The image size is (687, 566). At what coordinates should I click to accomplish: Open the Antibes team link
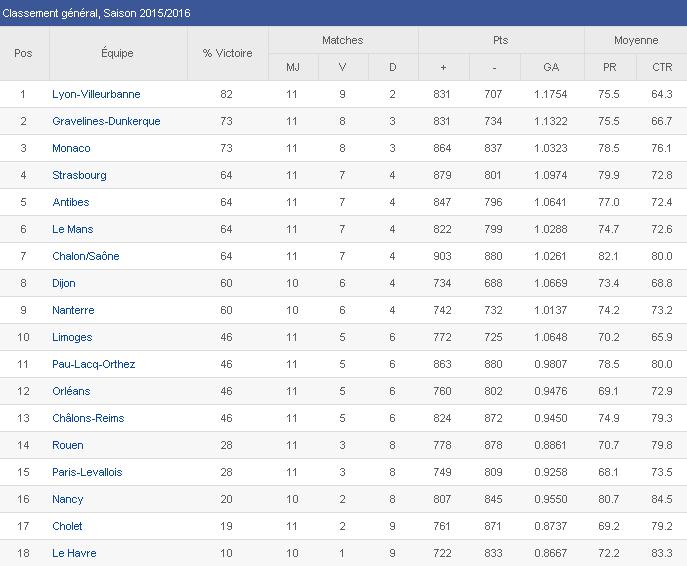click(x=70, y=202)
